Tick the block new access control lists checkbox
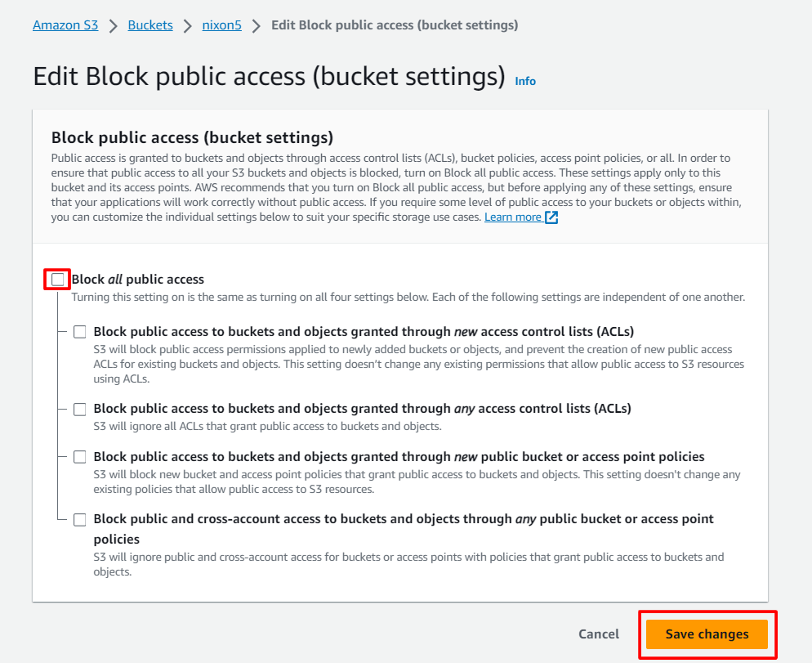The height and width of the screenshot is (663, 812). (80, 332)
